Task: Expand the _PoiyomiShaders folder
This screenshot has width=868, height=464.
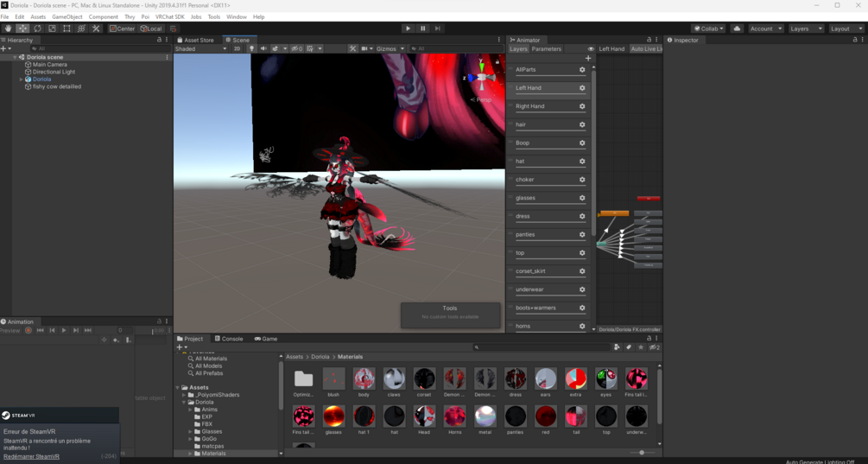Action: click(x=184, y=395)
